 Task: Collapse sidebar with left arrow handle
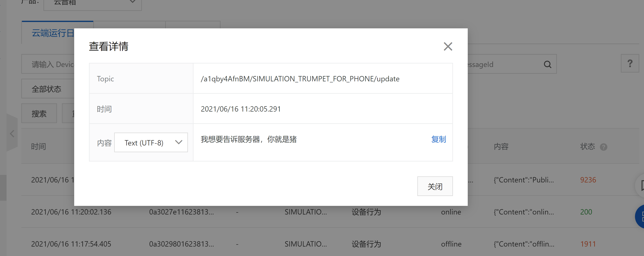coord(12,134)
